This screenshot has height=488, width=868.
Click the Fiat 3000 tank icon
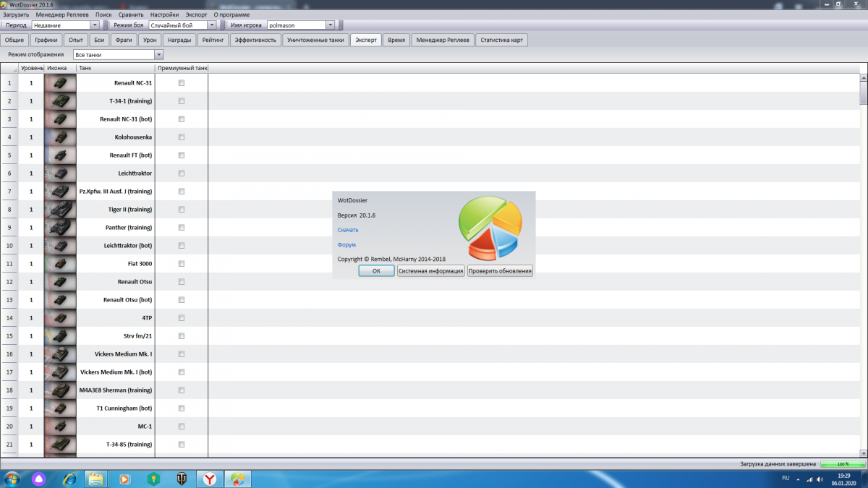(x=60, y=264)
